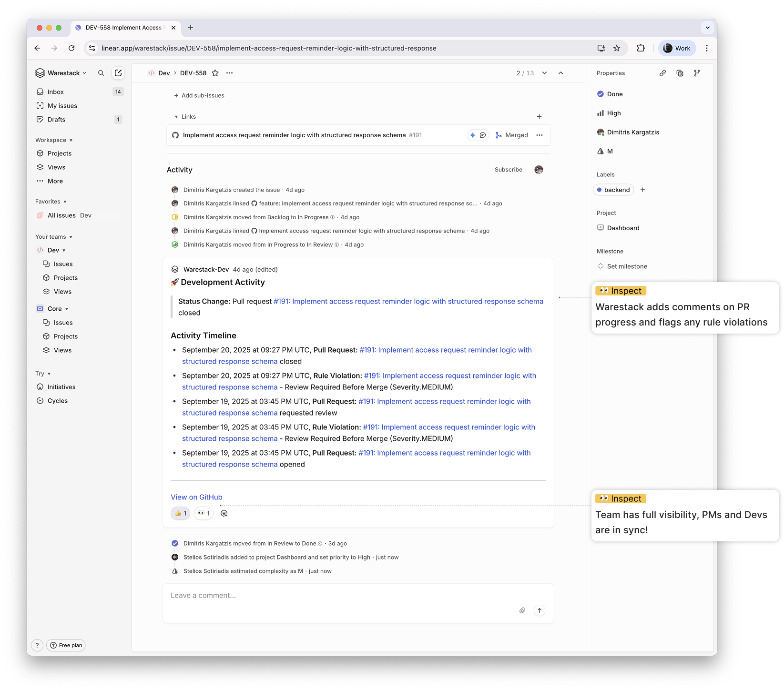Go to My issues
This screenshot has height=691, width=784.
tap(62, 106)
